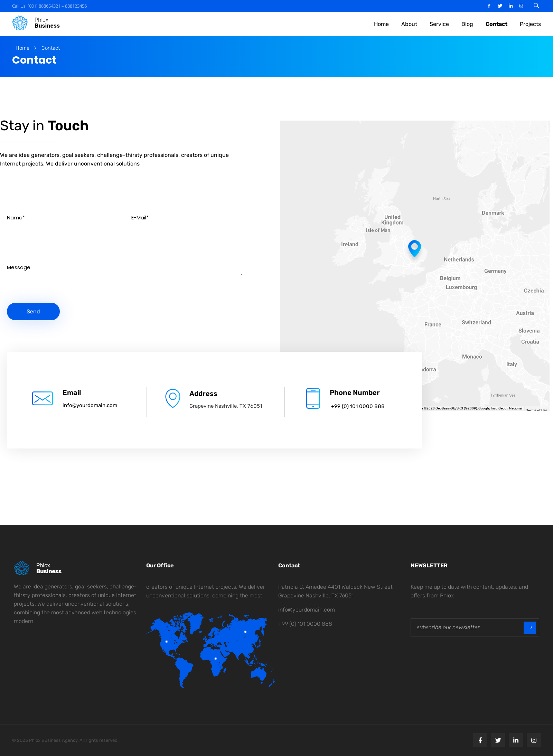Open Twitter from the top header bar
This screenshot has width=553, height=756.
click(500, 6)
